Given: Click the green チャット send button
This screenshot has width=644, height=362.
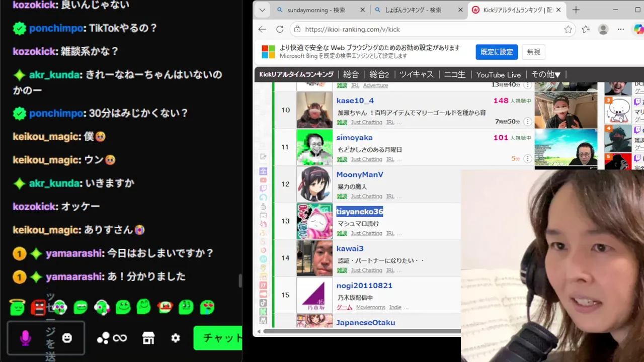Looking at the screenshot, I should coord(218,338).
